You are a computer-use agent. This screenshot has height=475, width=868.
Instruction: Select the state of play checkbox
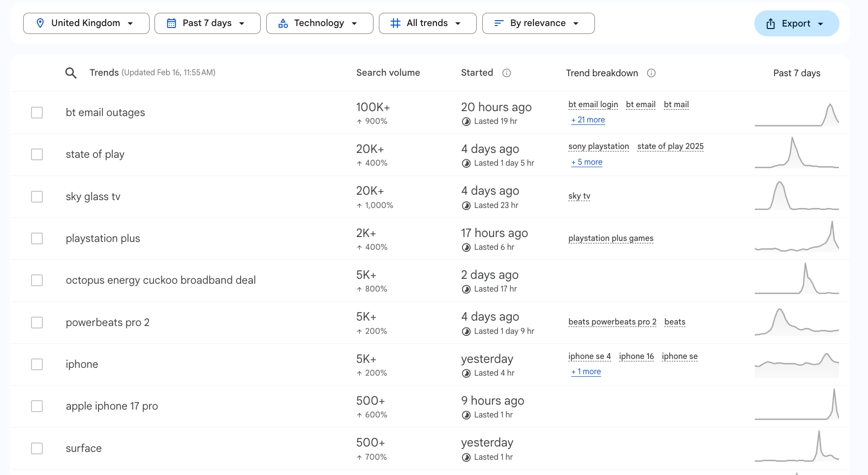(x=37, y=154)
